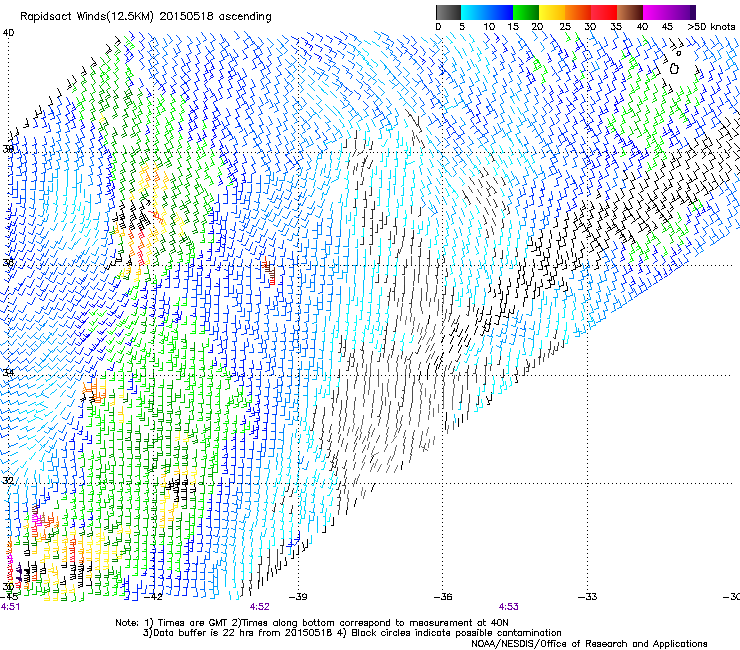Click the longitude label '-39'
Screen dimensions: 740x650
[x=298, y=597]
